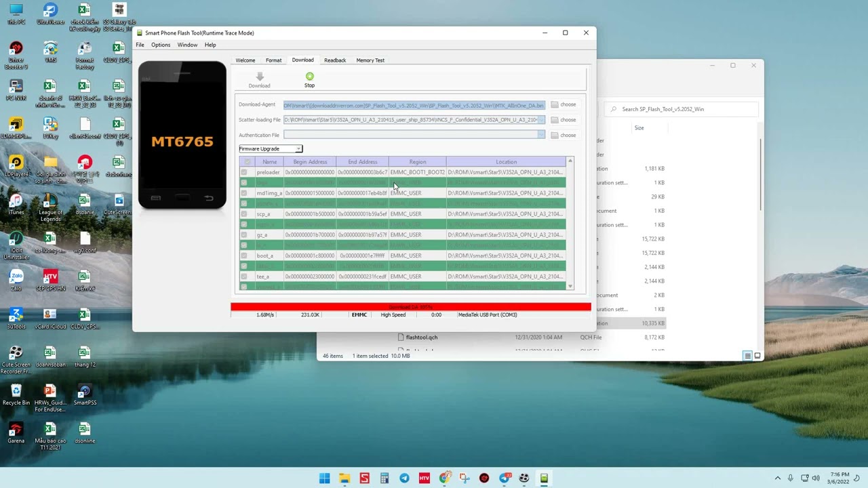Click the MediaTek USB Port (COM3) status
This screenshot has width=868, height=488.
point(488,315)
